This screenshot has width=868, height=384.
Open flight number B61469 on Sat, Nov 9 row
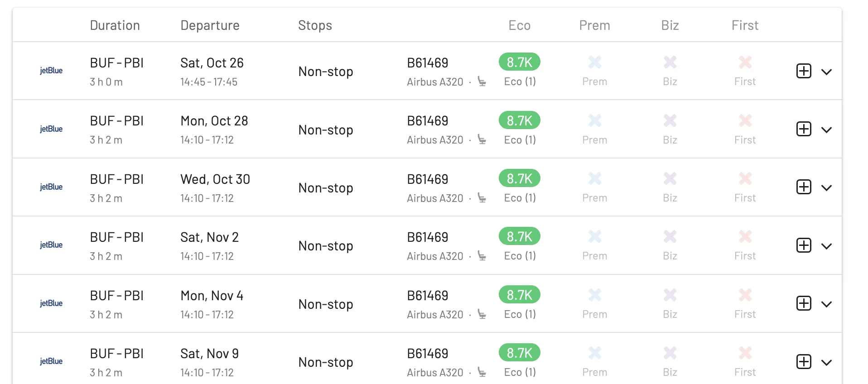[428, 354]
